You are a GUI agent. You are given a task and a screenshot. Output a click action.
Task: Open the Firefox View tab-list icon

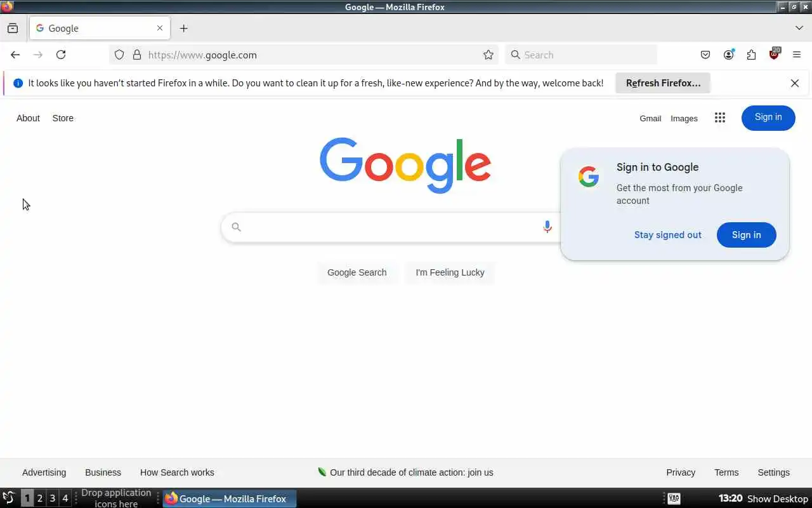point(13,28)
